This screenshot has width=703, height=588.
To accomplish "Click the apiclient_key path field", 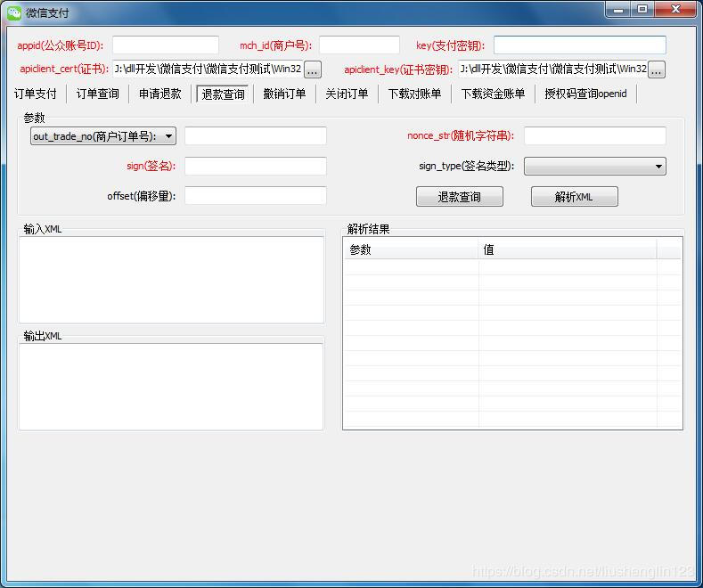I will pyautogui.click(x=552, y=69).
